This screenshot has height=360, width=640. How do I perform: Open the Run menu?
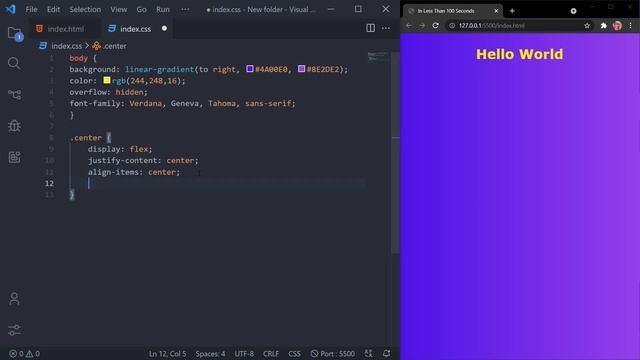[162, 9]
